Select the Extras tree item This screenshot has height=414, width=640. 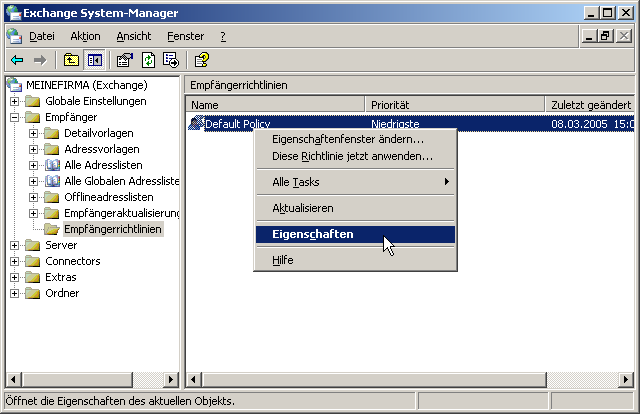click(61, 277)
